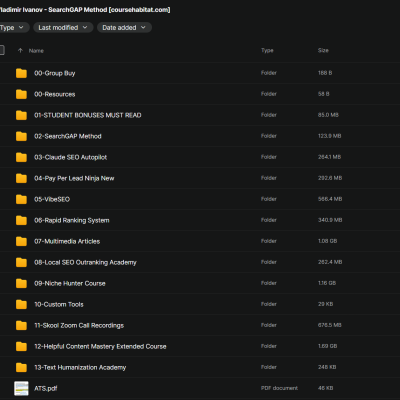The image size is (400, 400).
Task: Select 13-Text Humanization Academy name
Action: pyautogui.click(x=80, y=367)
